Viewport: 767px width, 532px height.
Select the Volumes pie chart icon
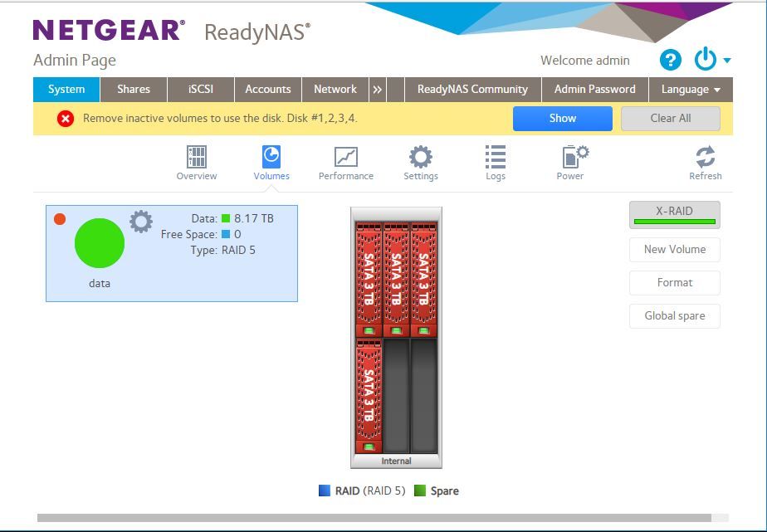coord(271,157)
